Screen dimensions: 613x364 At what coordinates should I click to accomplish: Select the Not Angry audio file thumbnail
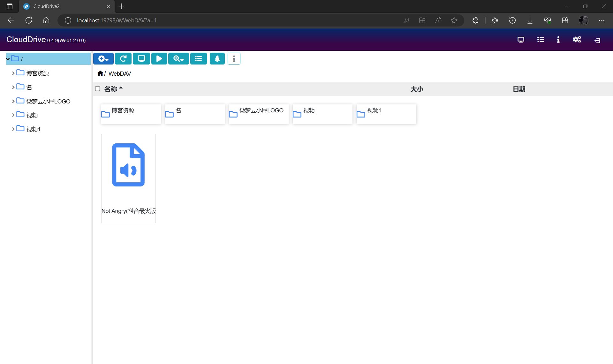[x=128, y=165]
